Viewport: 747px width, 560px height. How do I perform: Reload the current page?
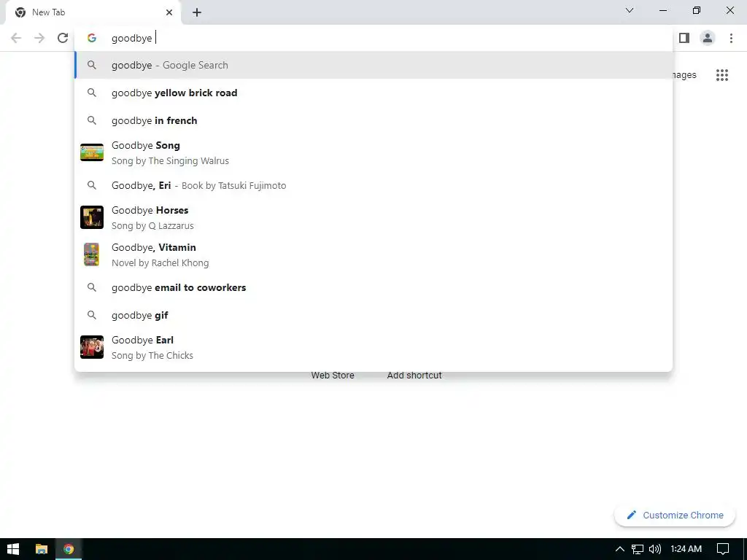pyautogui.click(x=63, y=38)
